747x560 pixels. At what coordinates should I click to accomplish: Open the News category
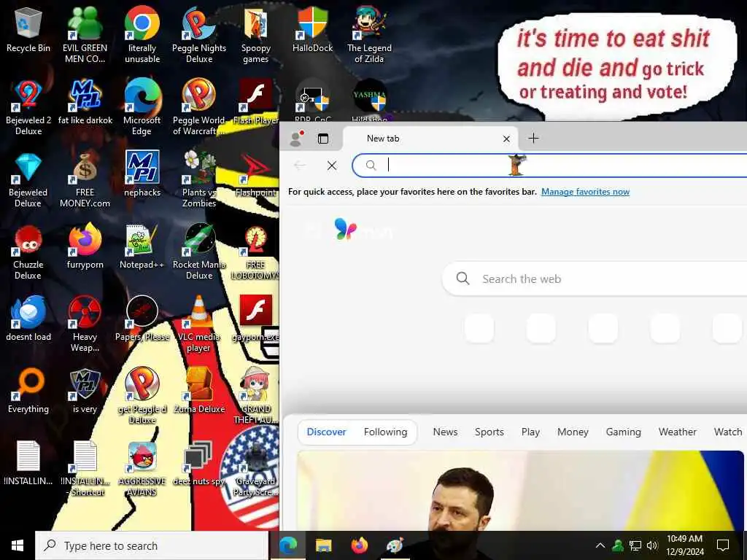[445, 432]
